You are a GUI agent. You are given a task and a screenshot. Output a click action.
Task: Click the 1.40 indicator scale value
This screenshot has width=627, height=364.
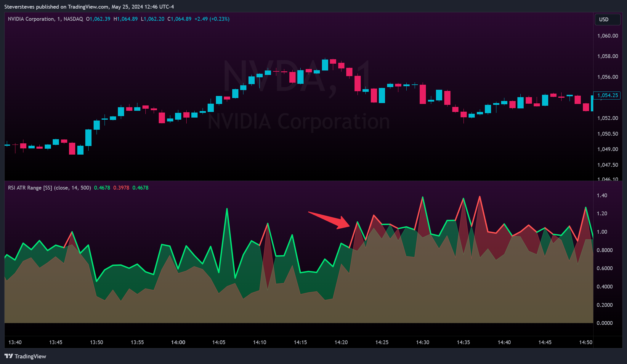coord(602,195)
